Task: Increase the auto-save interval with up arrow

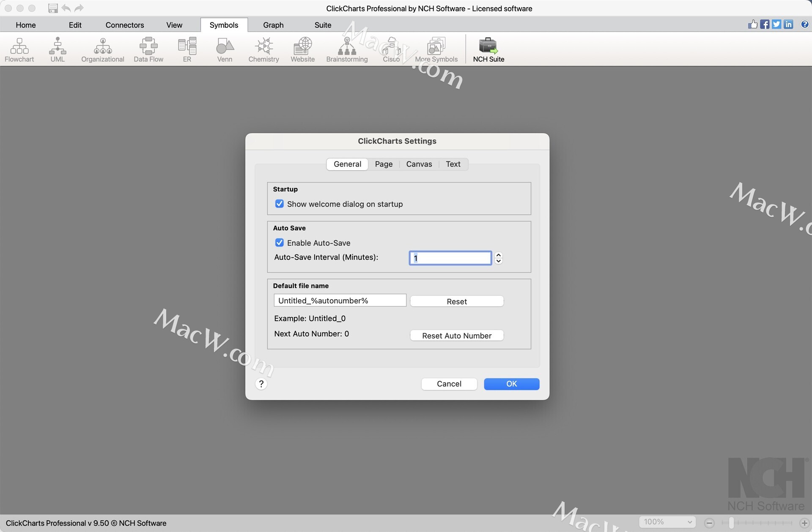Action: 499,255
